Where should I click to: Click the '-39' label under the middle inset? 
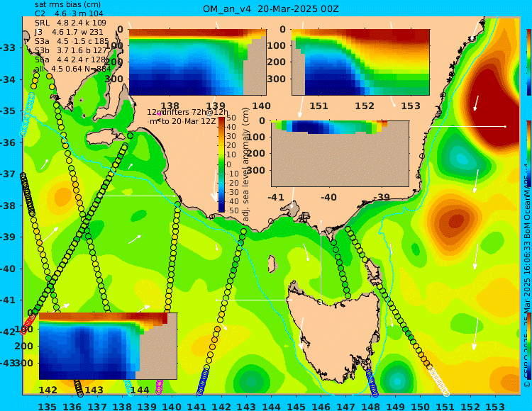pos(382,197)
